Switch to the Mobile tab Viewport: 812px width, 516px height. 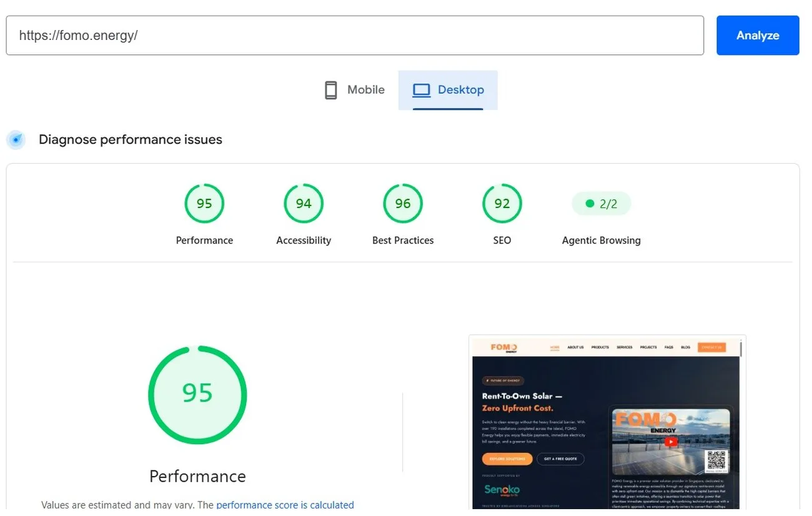[x=354, y=90]
